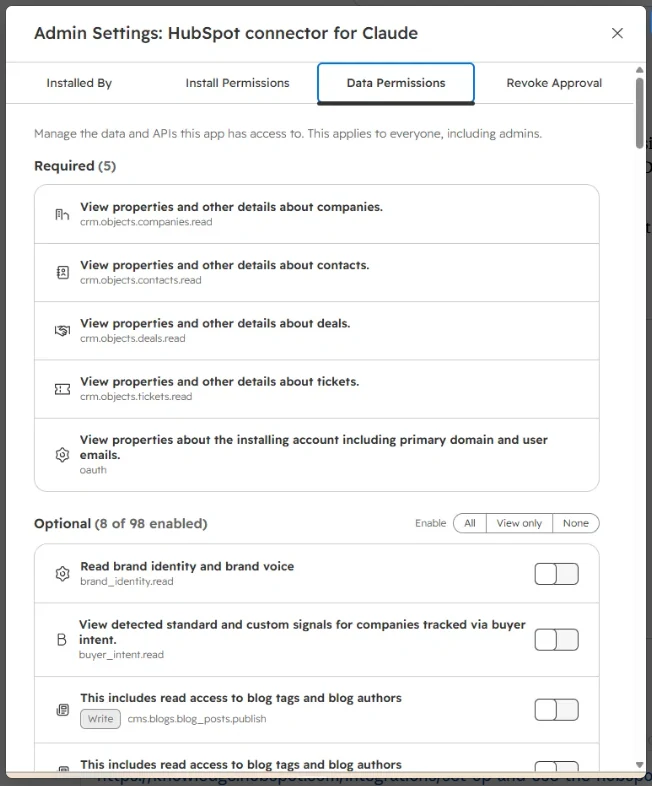Click View properties about tickets text
The height and width of the screenshot is (786, 652).
(220, 381)
